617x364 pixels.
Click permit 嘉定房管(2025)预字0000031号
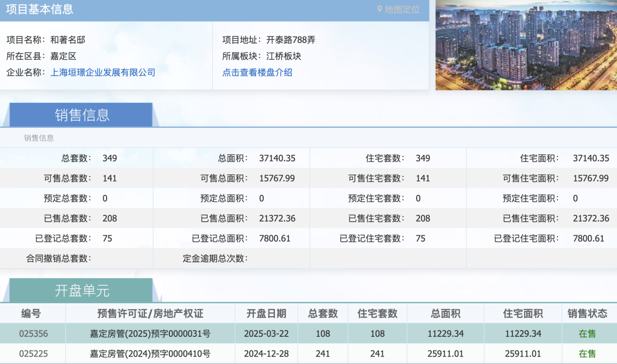point(149,333)
